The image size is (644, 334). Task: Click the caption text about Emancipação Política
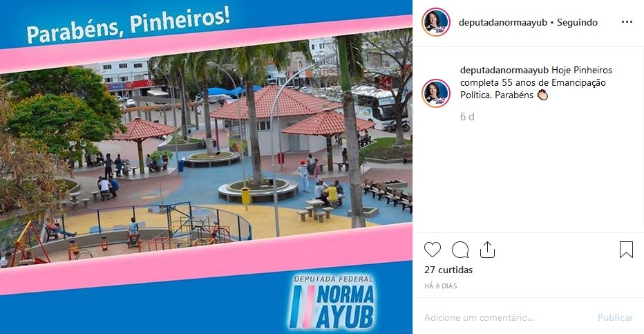[536, 82]
